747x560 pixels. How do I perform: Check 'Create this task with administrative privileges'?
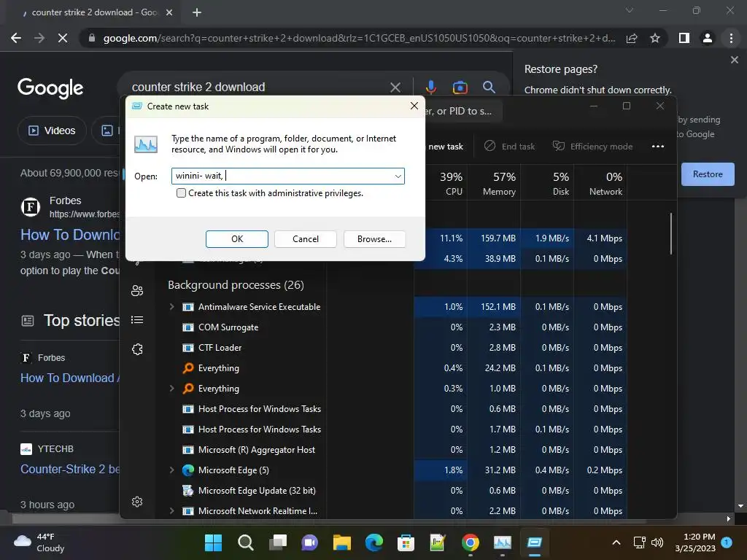coord(181,192)
